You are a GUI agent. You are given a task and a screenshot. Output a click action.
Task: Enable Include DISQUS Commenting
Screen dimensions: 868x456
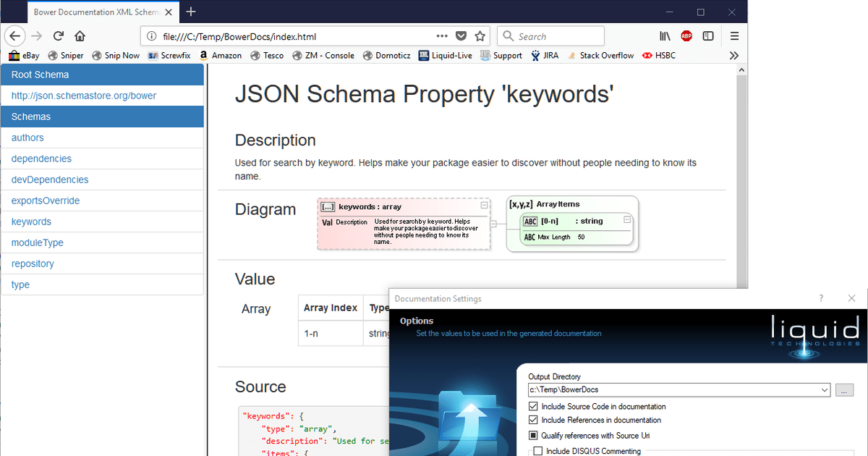point(538,450)
